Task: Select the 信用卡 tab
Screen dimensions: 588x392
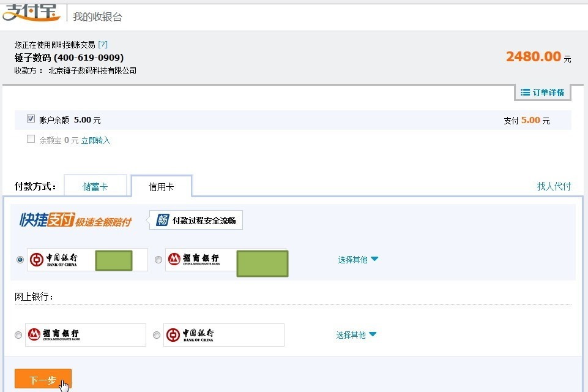Action: click(162, 187)
